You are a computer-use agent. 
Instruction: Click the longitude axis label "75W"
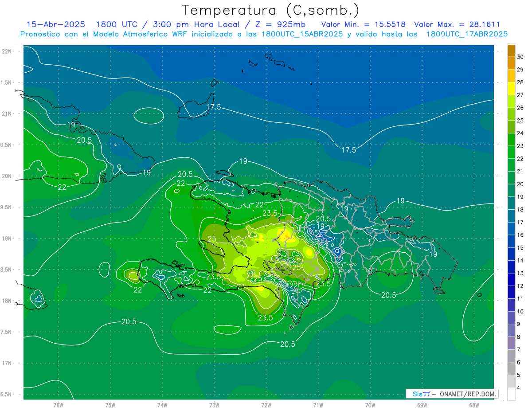pos(110,405)
